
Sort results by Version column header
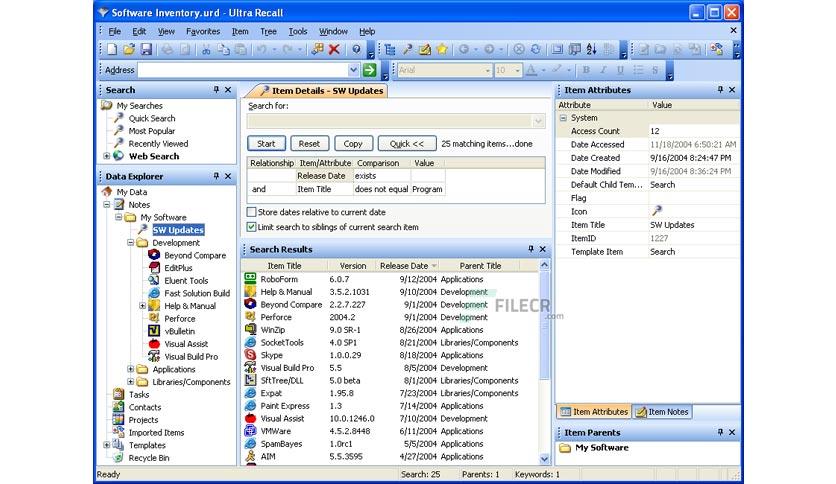pos(352,265)
